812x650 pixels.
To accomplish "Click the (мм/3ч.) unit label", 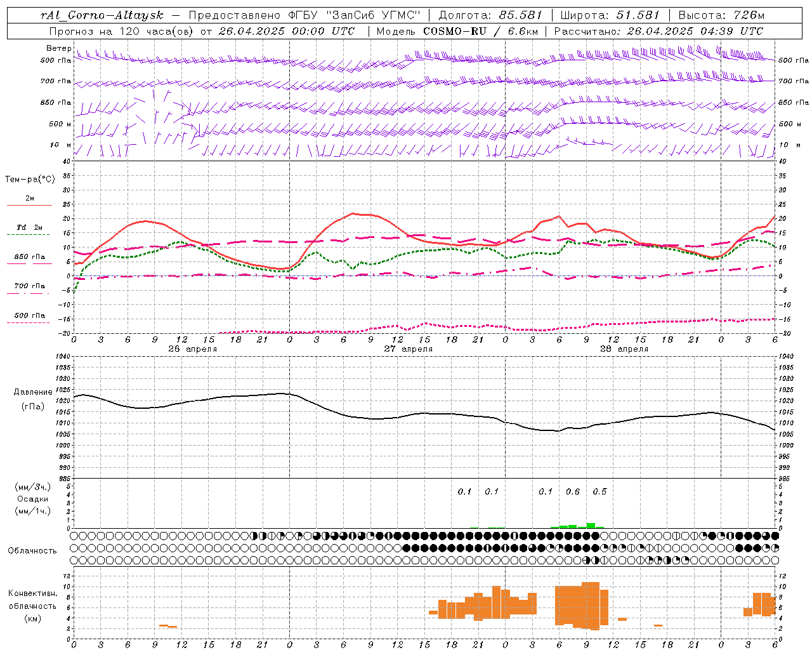I will (33, 487).
